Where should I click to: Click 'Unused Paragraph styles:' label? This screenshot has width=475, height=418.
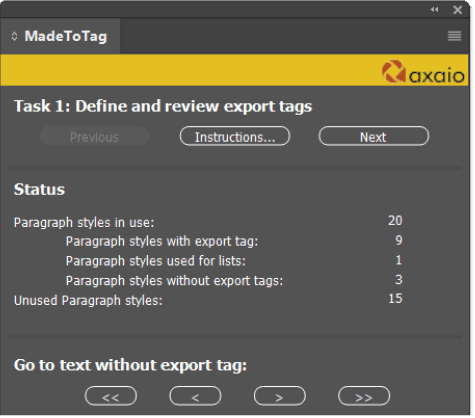(88, 300)
